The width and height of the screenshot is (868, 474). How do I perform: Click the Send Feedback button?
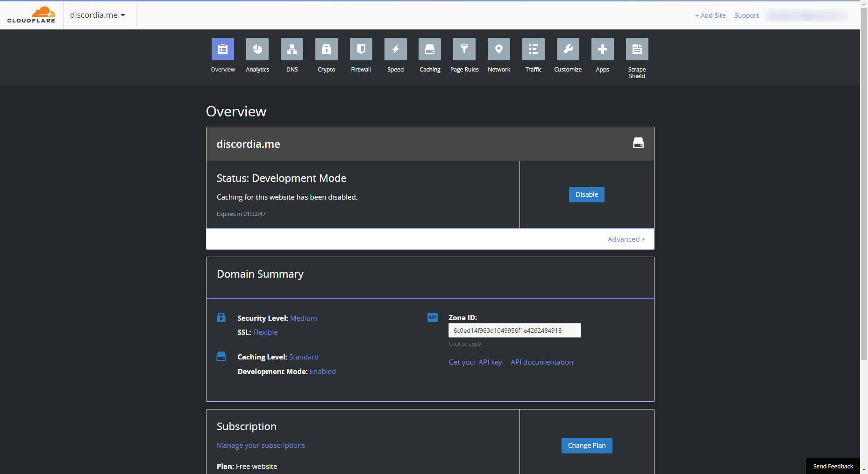(833, 466)
